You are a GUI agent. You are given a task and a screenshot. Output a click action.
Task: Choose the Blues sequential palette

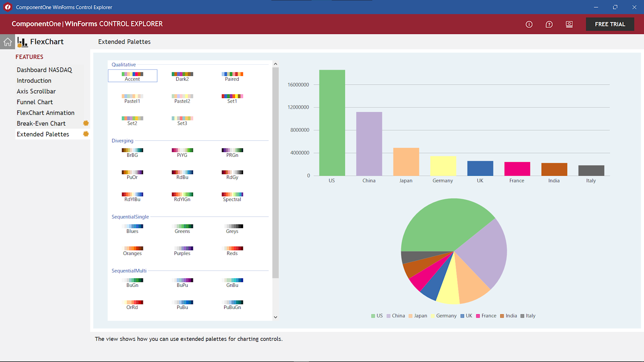click(132, 228)
